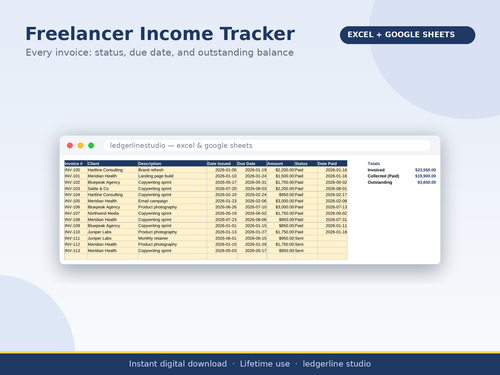Viewport: 500px width, 375px height.
Task: Click the $1,500.00 amount in the INV-101 row
Action: click(280, 176)
